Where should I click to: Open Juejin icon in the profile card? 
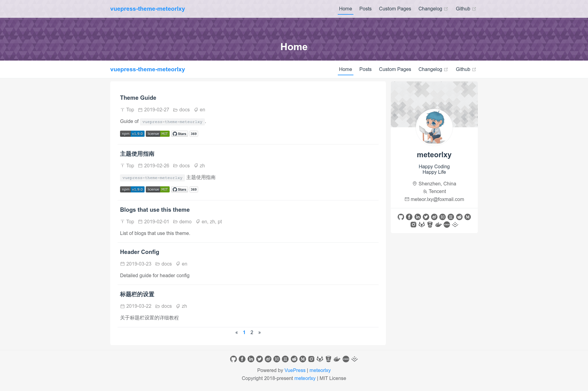pos(455,225)
